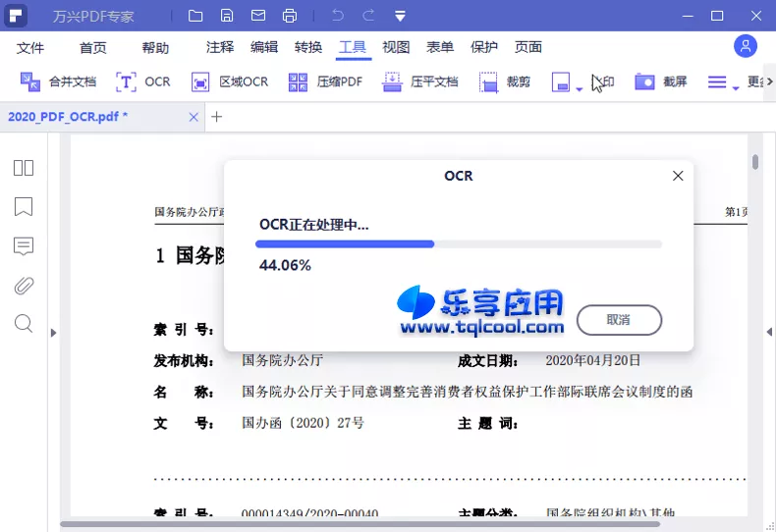
Task: Close the 2020_PDF_OCR.pdf tab
Action: tap(194, 117)
